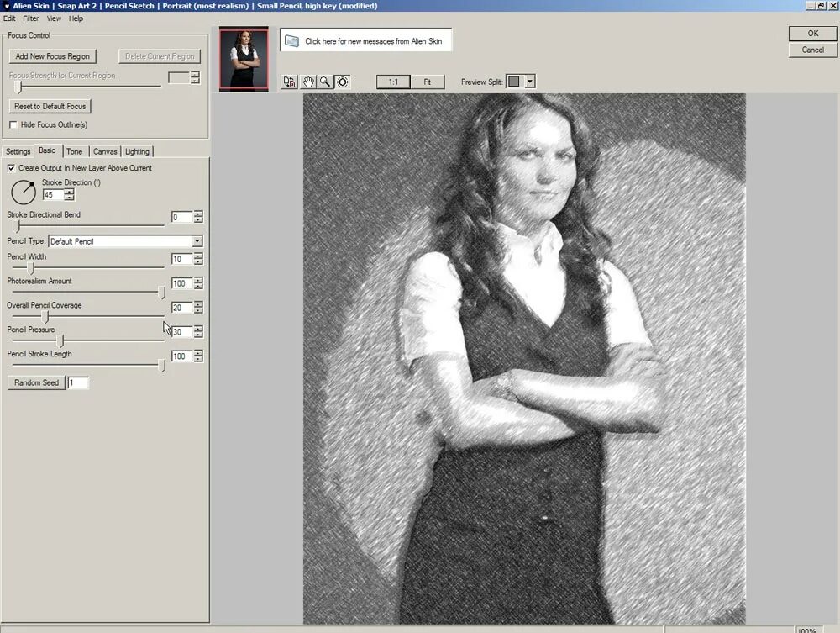The image size is (840, 633).
Task: Open new messages from Alien Skin link
Action: tap(374, 41)
